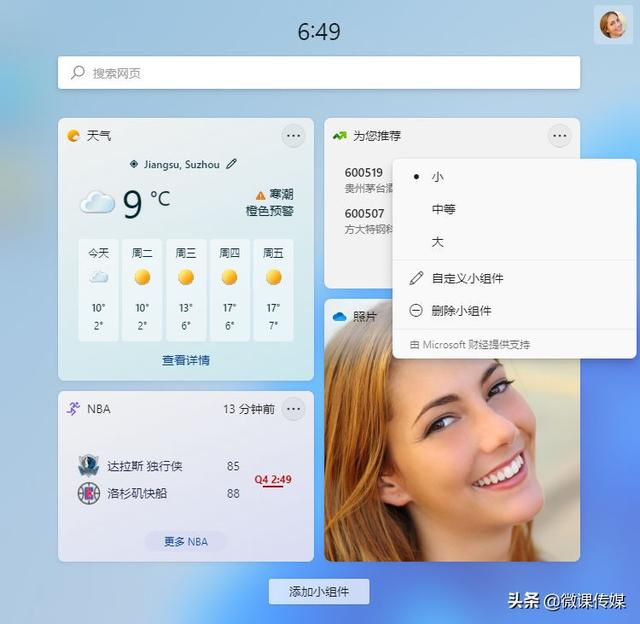Click the LA Clippers team logo

tap(89, 493)
